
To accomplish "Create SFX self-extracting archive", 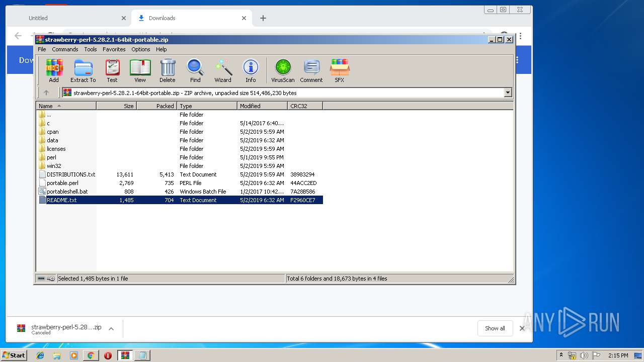I will coord(340,71).
